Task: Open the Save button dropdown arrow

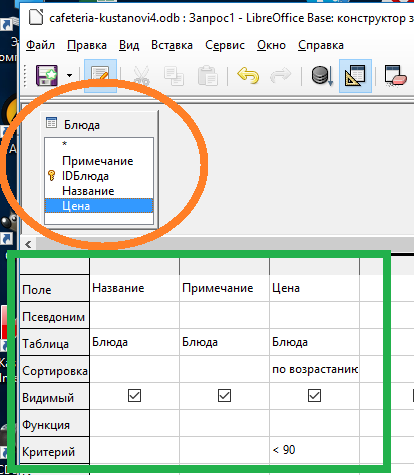Action: click(69, 75)
